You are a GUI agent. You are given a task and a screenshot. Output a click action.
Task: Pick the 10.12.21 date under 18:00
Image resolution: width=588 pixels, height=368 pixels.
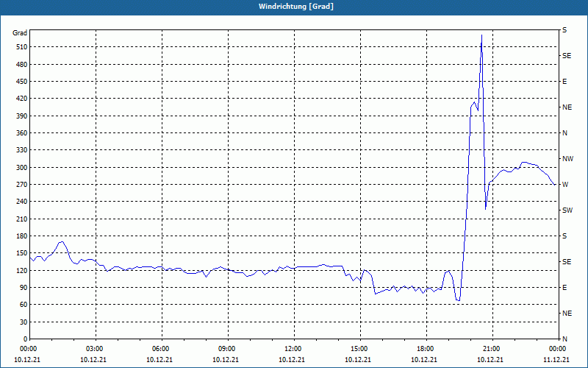click(x=424, y=359)
